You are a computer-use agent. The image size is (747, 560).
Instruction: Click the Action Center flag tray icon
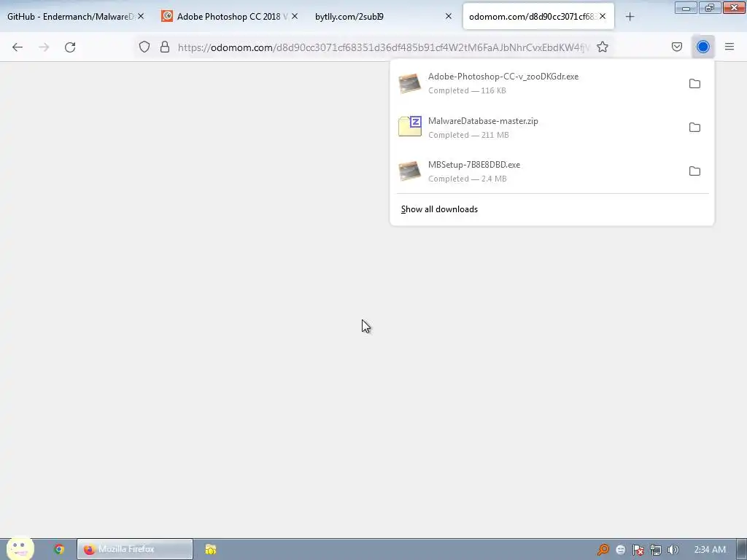click(638, 550)
